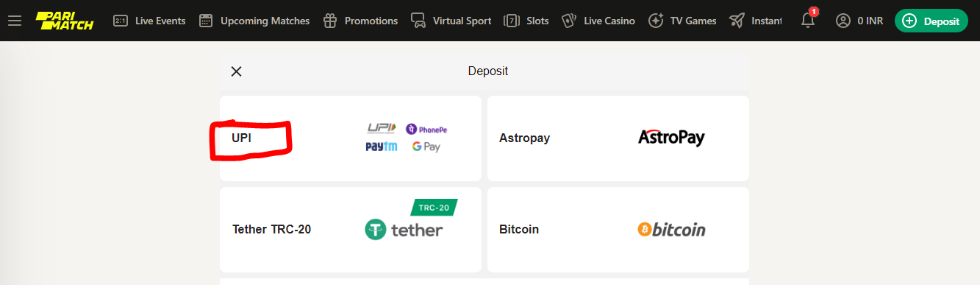Choose the Astropay payment option
The width and height of the screenshot is (980, 285).
pyautogui.click(x=618, y=138)
